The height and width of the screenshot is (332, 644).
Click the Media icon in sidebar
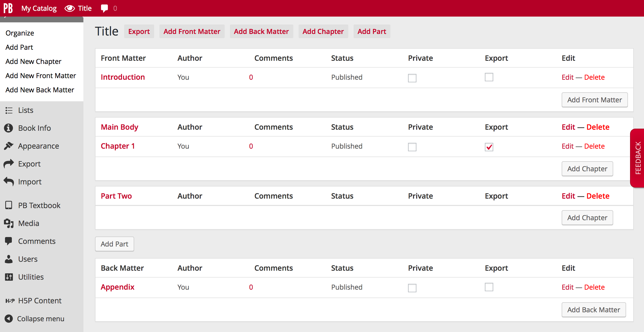click(9, 223)
